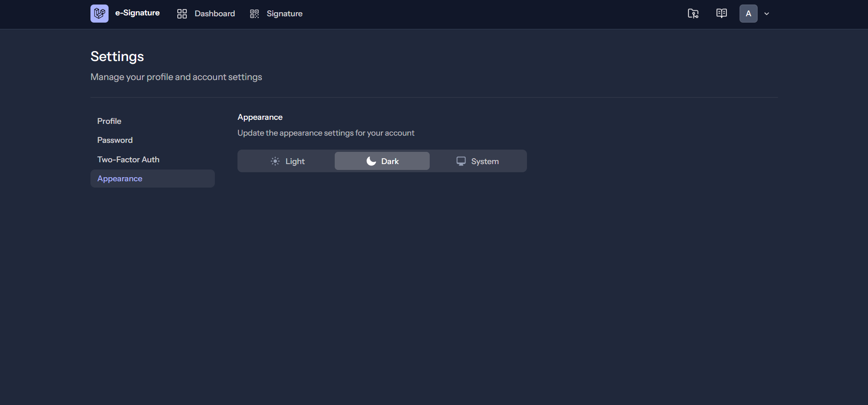
Task: Open the repository folder icon
Action: 693,14
